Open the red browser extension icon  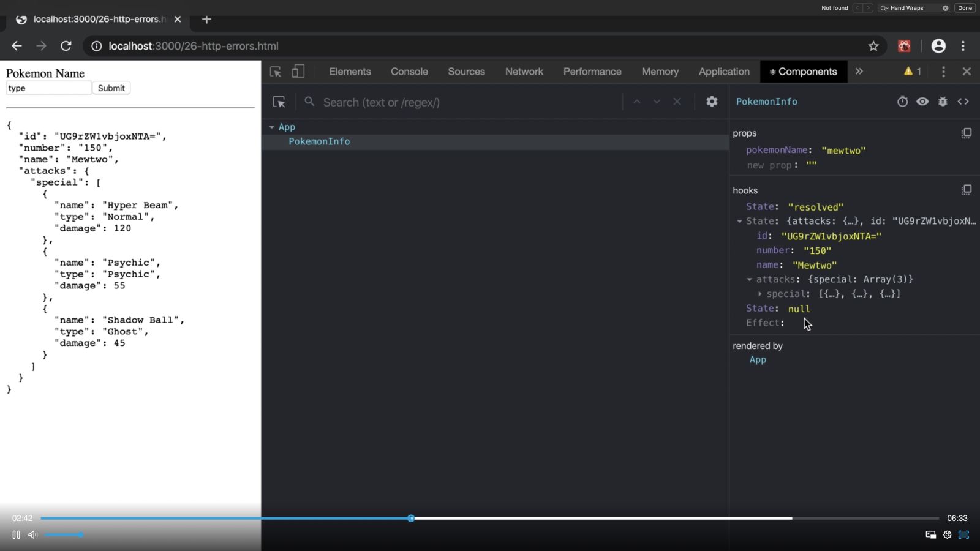click(x=904, y=46)
